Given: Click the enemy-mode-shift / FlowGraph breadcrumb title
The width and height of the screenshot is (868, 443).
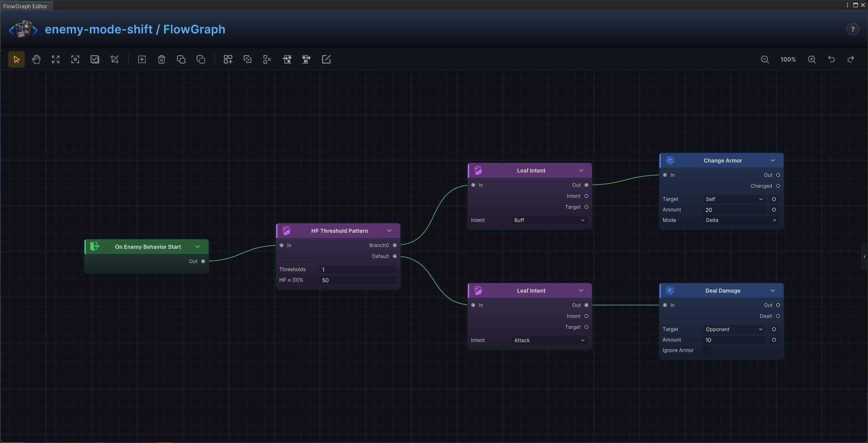Looking at the screenshot, I should pyautogui.click(x=135, y=29).
